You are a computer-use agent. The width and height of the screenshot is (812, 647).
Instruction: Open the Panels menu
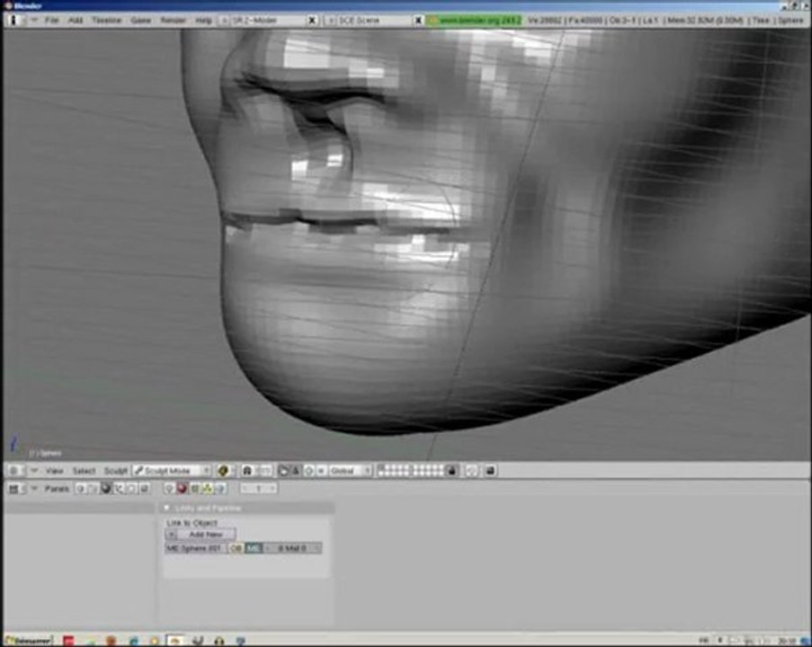tap(57, 489)
